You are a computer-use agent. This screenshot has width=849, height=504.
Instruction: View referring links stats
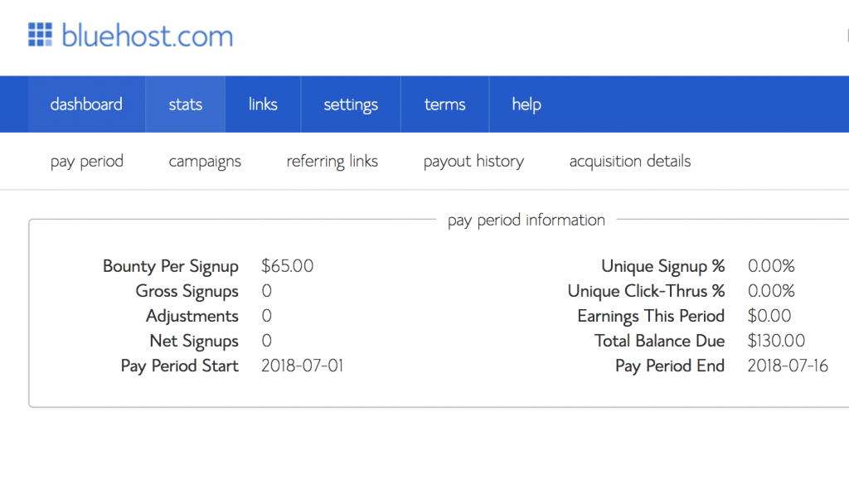click(x=332, y=161)
